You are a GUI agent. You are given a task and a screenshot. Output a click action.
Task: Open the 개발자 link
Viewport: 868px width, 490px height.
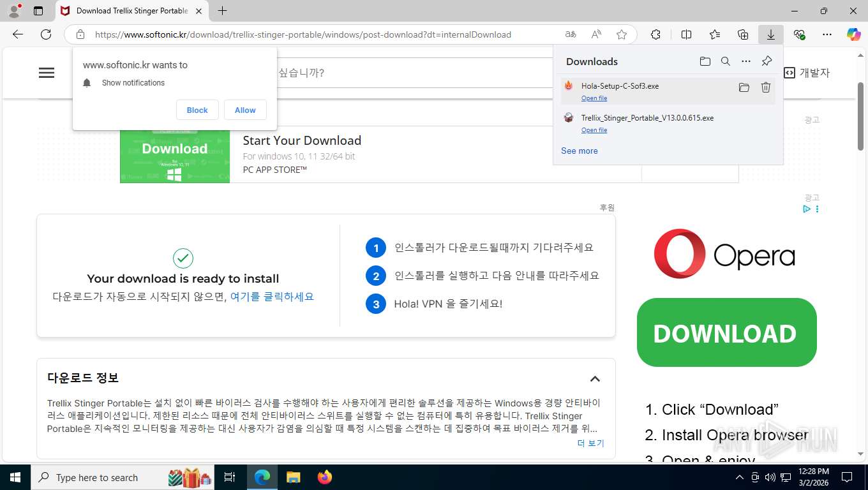(807, 73)
